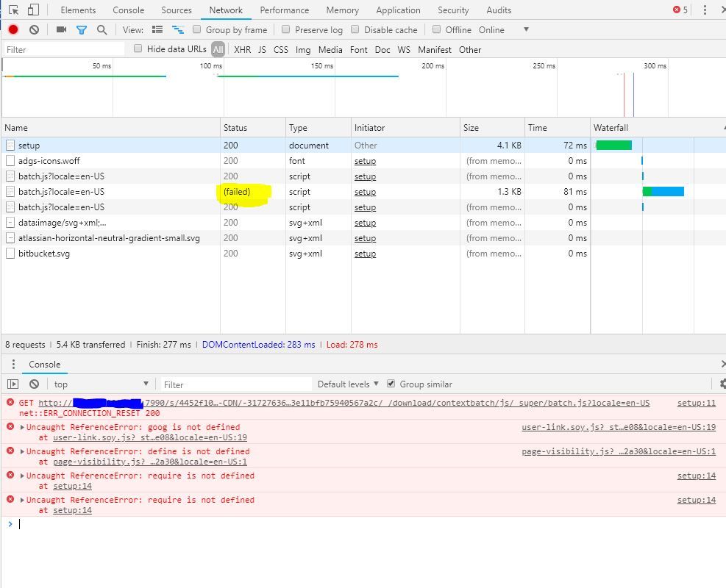Switch to the Sources tab
The image size is (726, 588).
point(177,10)
